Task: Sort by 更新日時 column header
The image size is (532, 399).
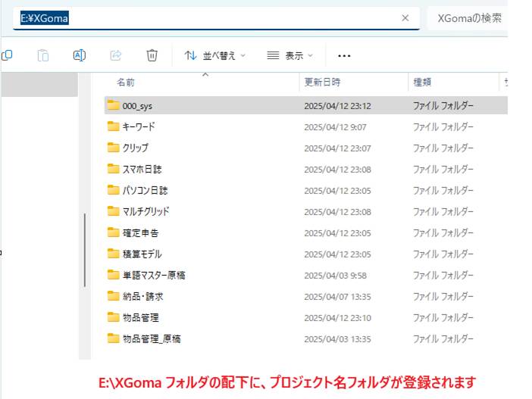Action: click(322, 82)
